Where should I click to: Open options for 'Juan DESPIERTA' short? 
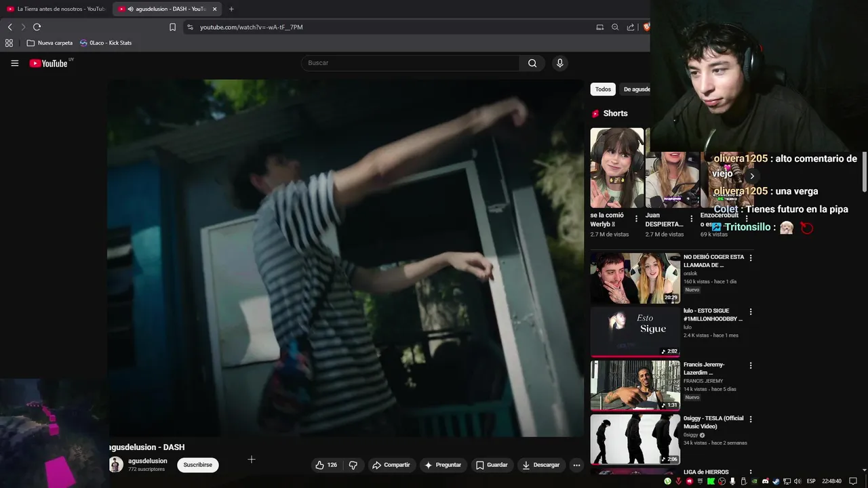coord(691,219)
